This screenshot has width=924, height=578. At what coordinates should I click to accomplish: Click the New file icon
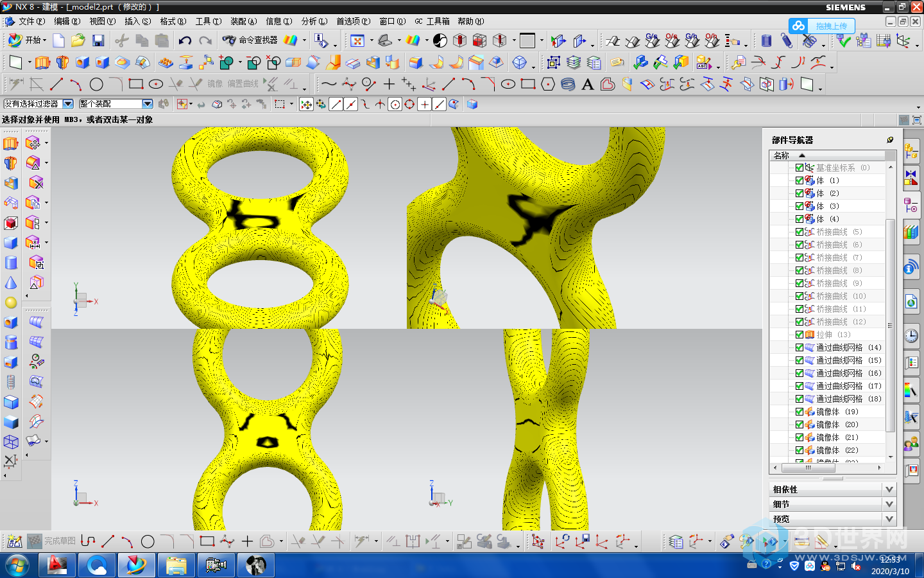pos(58,40)
